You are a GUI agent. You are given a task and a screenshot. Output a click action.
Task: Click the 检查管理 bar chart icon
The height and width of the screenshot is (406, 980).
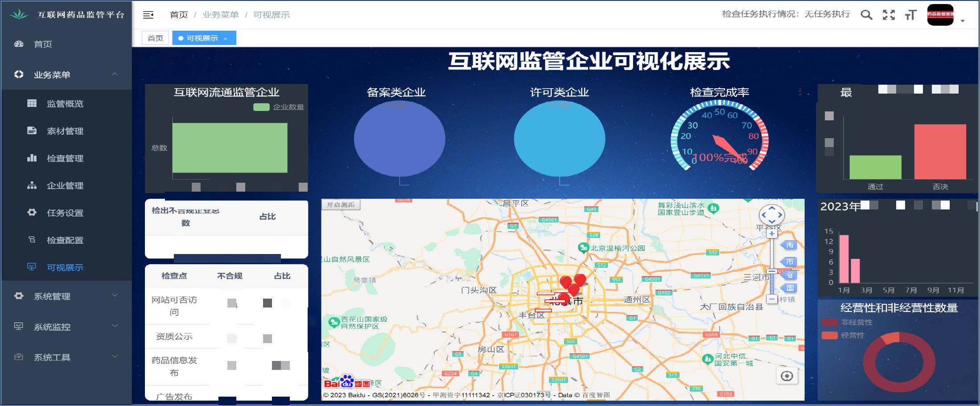(x=32, y=158)
